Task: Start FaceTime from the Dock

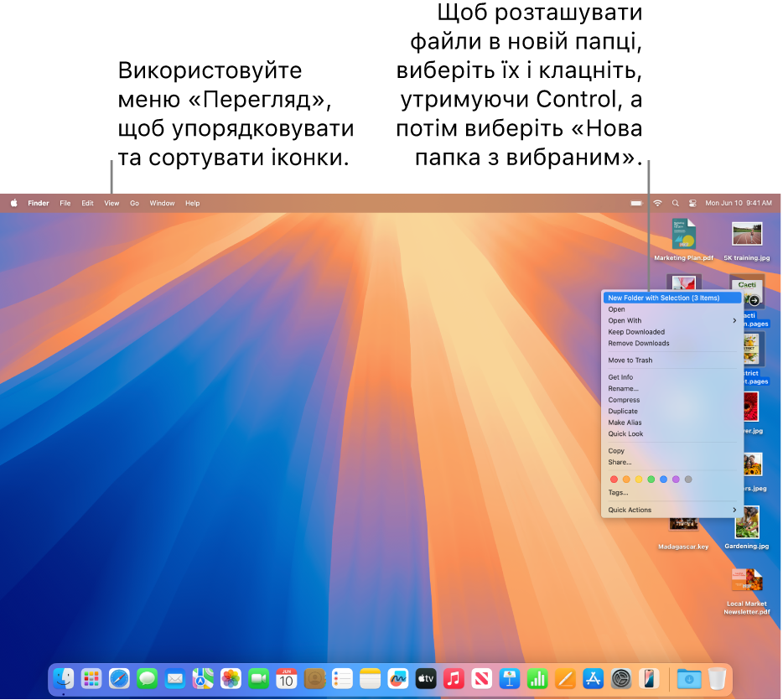Action: tap(259, 679)
